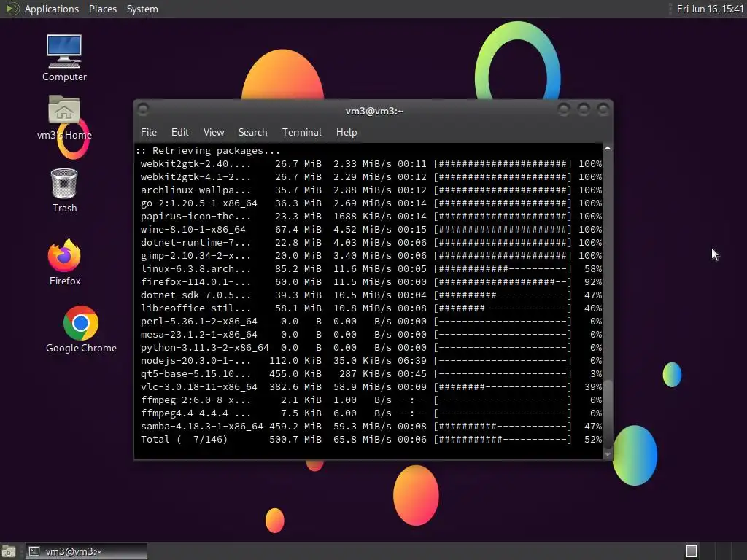Maximize the terminal window

[x=584, y=110]
